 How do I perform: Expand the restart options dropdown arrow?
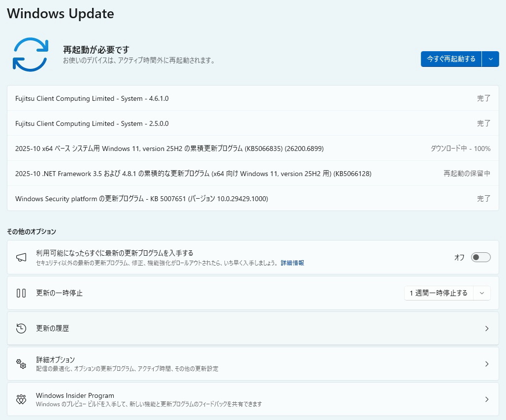(x=490, y=59)
